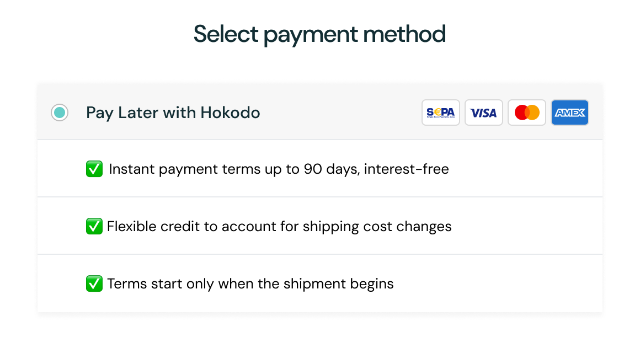Click the 'shipment begins' words
The width and height of the screenshot is (640, 364).
click(x=338, y=284)
